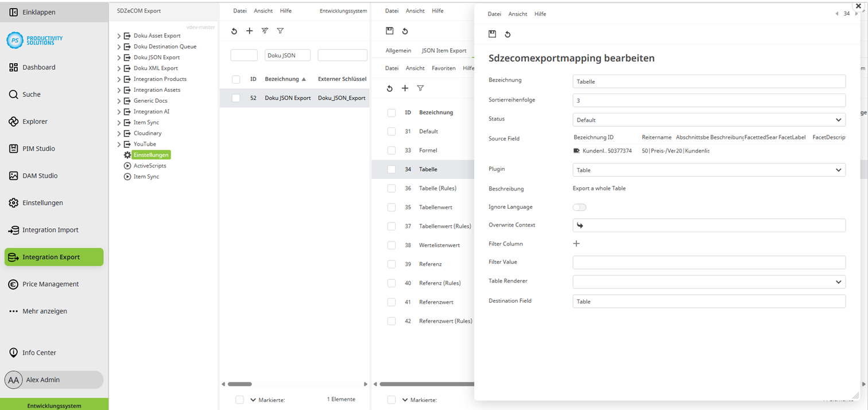Enable the Ignore Language toggle
The height and width of the screenshot is (410, 868).
tap(579, 207)
